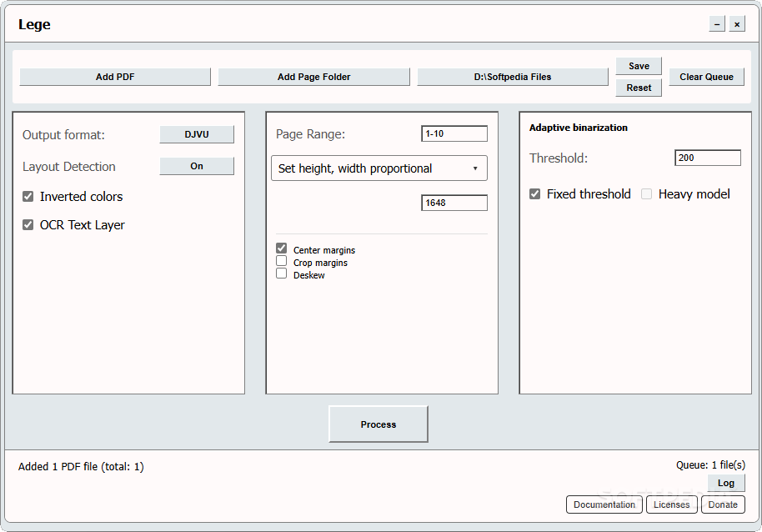The height and width of the screenshot is (532, 762).
Task: Minimize the Lege window
Action: click(x=717, y=24)
